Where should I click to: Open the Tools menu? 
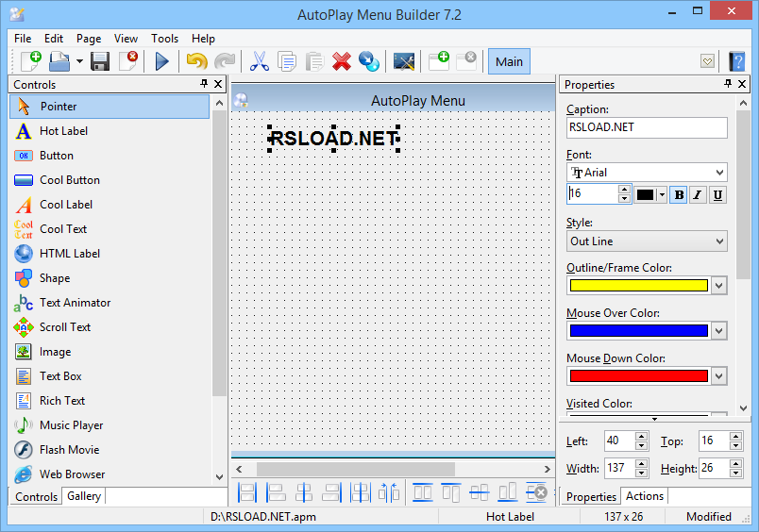click(x=164, y=39)
